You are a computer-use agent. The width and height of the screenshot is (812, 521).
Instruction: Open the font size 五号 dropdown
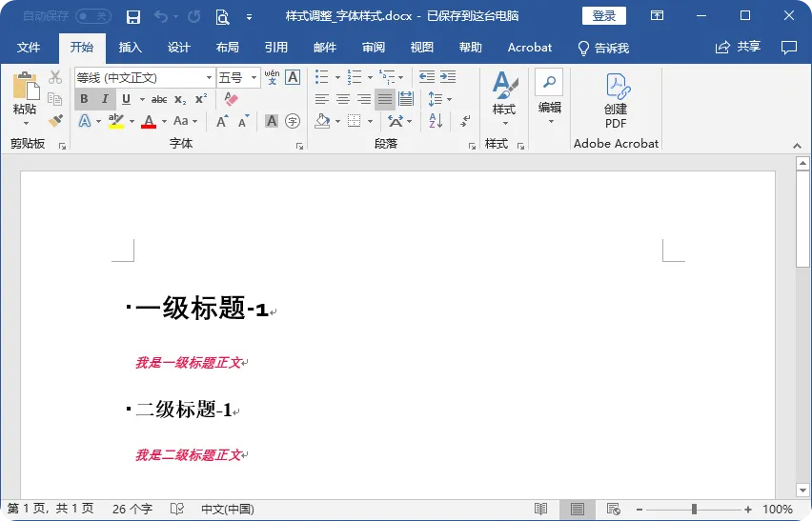pyautogui.click(x=254, y=77)
